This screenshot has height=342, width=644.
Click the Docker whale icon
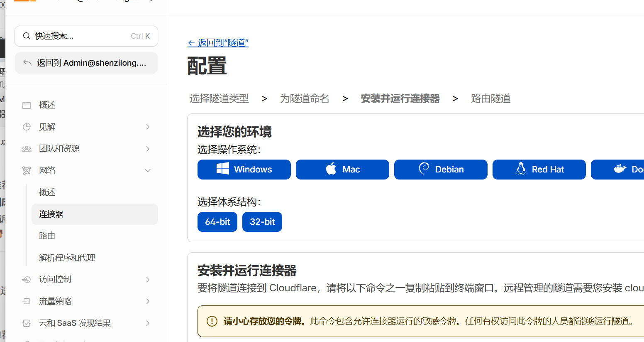pyautogui.click(x=620, y=169)
